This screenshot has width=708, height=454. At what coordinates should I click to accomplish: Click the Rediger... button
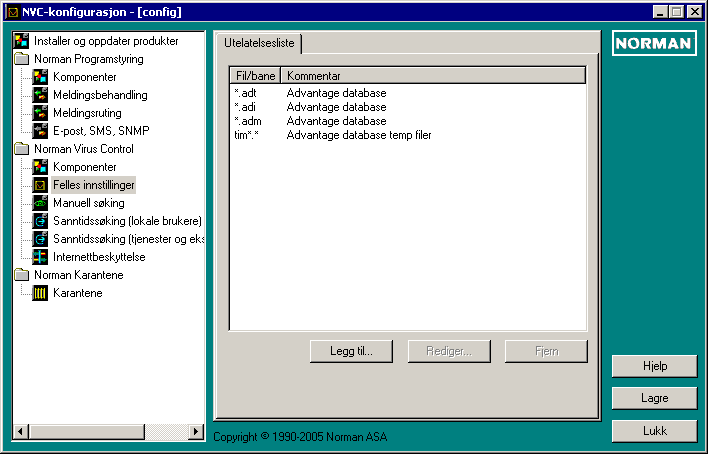449,351
